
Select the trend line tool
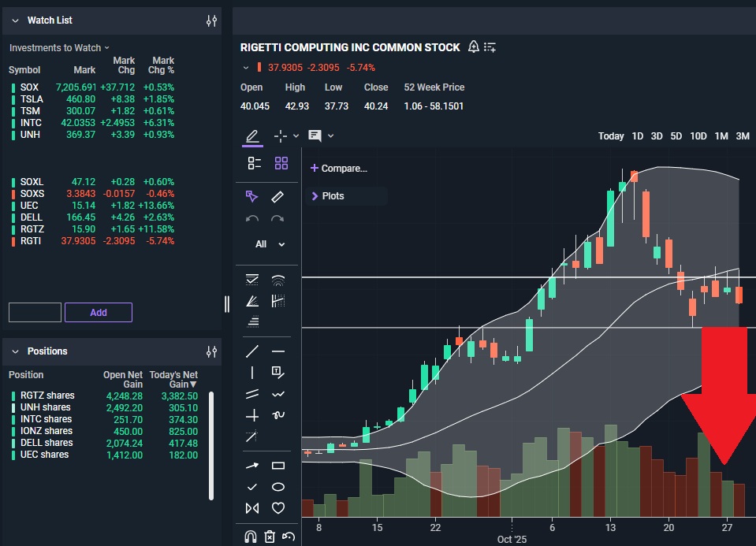tap(252, 351)
